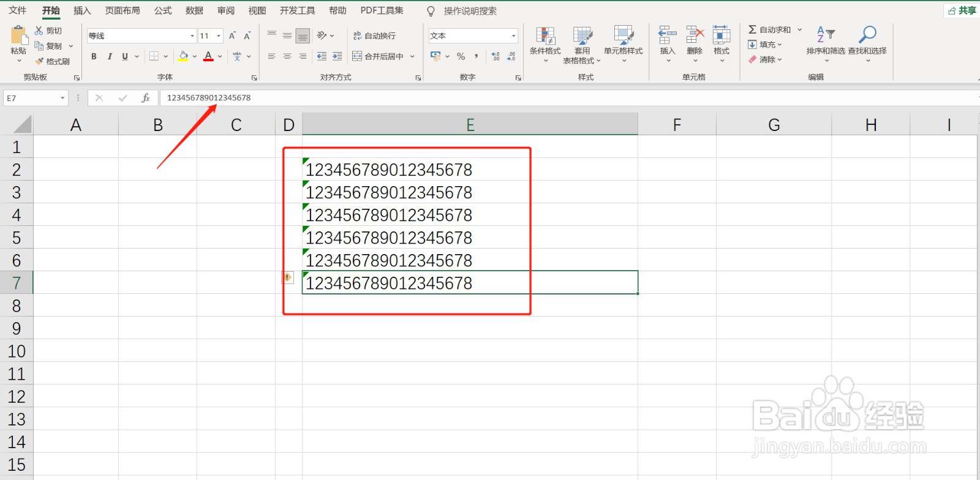The width and height of the screenshot is (980, 480).
Task: Open Conditional Formatting (条件格式)
Action: (x=545, y=44)
